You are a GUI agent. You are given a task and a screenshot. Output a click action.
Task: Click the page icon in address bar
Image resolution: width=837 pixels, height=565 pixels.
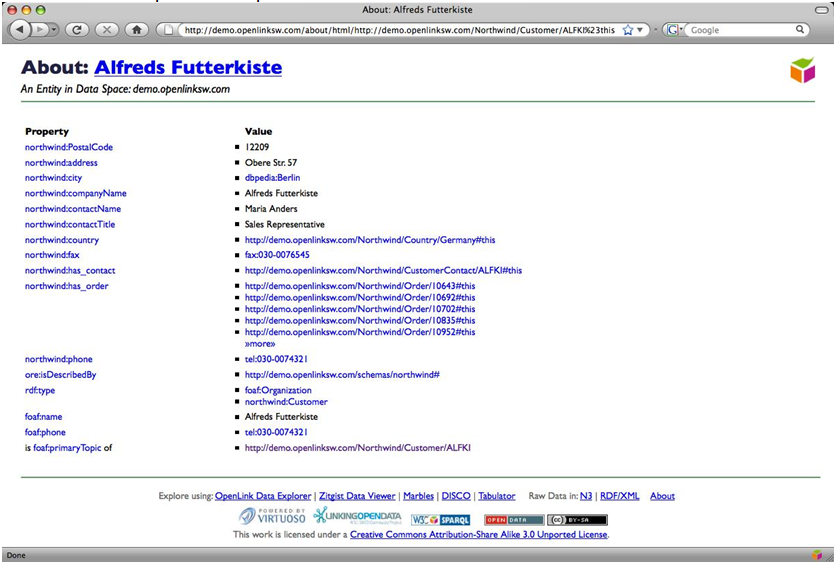tap(168, 30)
